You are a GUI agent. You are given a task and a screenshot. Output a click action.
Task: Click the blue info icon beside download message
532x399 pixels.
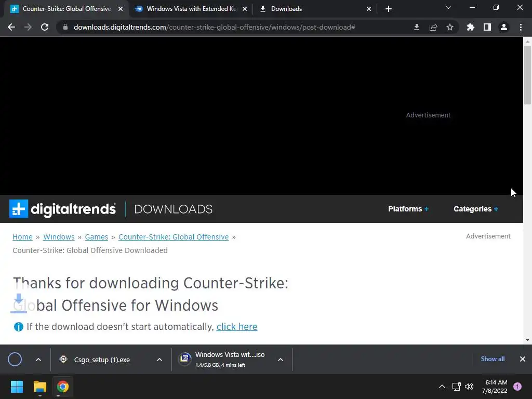(x=18, y=327)
